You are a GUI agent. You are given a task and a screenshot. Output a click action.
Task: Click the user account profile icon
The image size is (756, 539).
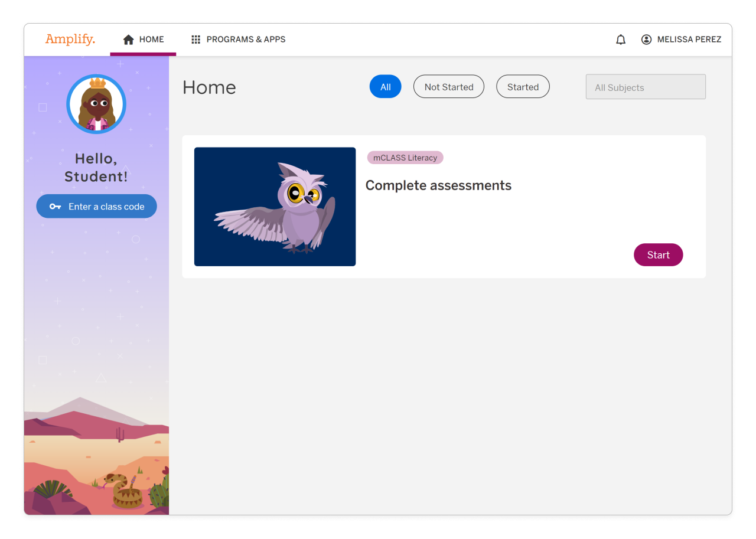click(x=646, y=40)
